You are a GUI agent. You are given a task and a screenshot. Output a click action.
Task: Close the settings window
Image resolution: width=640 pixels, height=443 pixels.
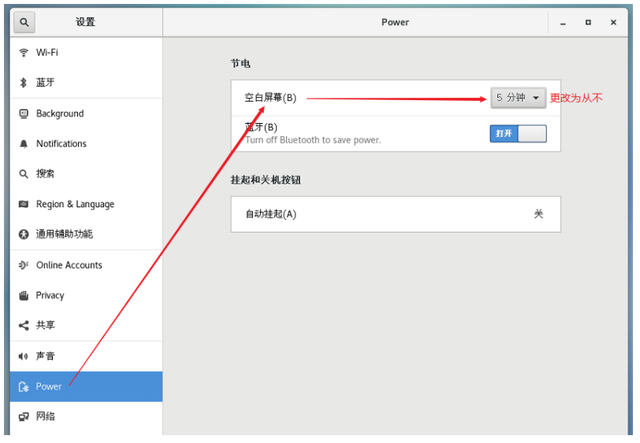coord(613,22)
